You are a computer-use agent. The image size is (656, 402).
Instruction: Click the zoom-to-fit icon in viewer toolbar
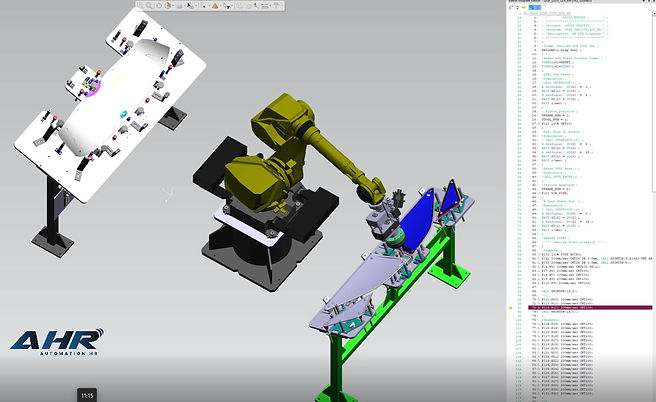pos(140,5)
